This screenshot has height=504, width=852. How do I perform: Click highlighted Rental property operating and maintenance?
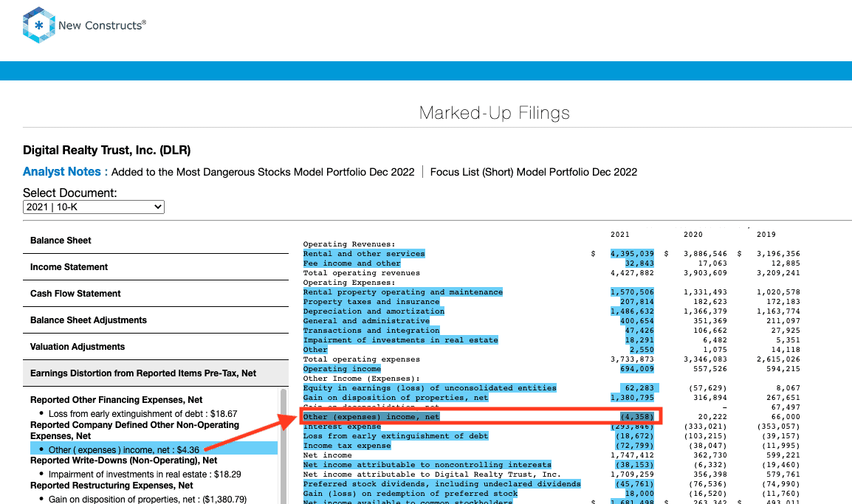click(x=403, y=292)
